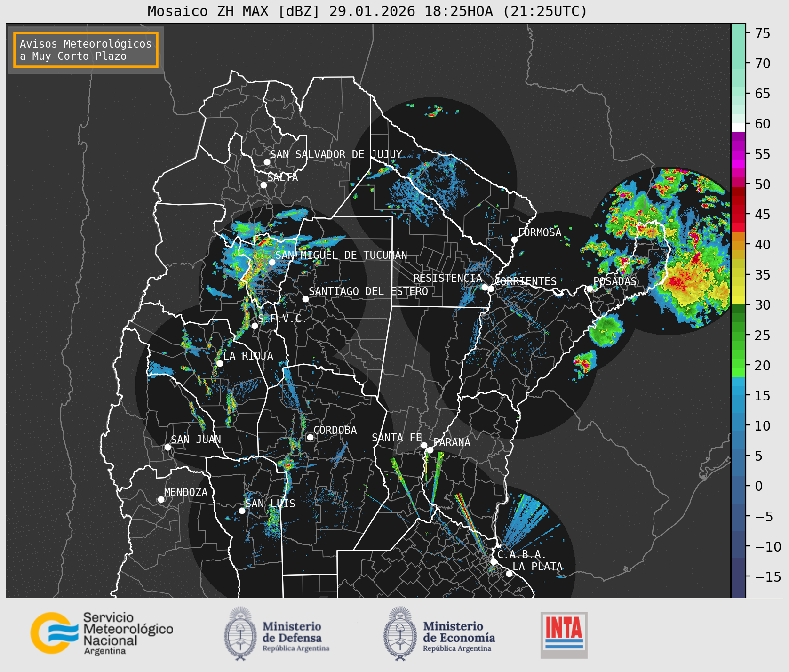This screenshot has width=789, height=672.
Task: Click the La Rioja marker dot
Action: point(220,363)
